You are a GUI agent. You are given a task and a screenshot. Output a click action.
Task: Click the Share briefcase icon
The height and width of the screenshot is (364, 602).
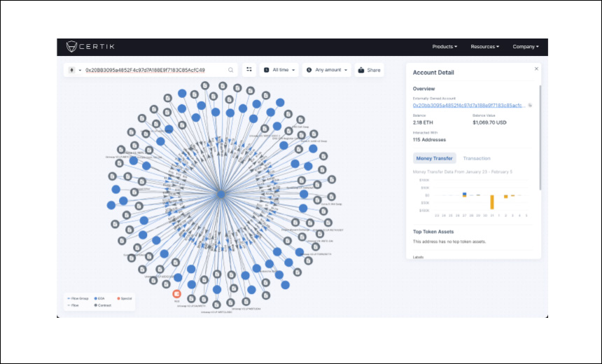pos(361,70)
